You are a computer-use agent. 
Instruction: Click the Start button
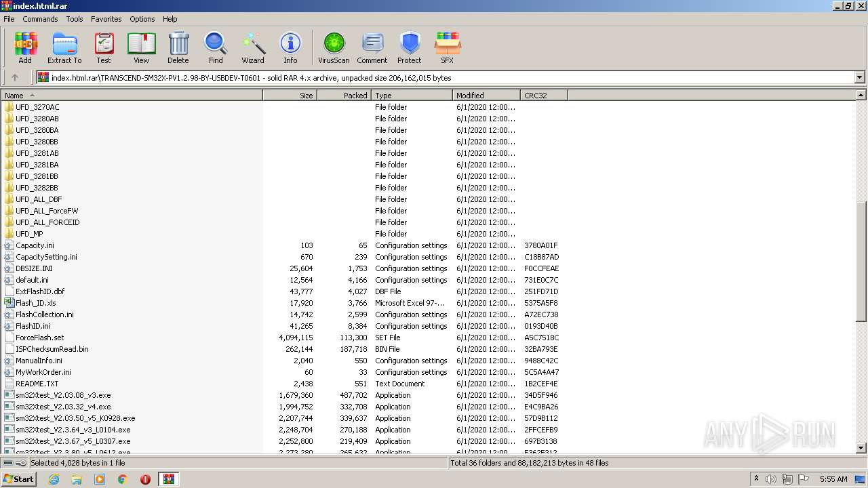[19, 479]
